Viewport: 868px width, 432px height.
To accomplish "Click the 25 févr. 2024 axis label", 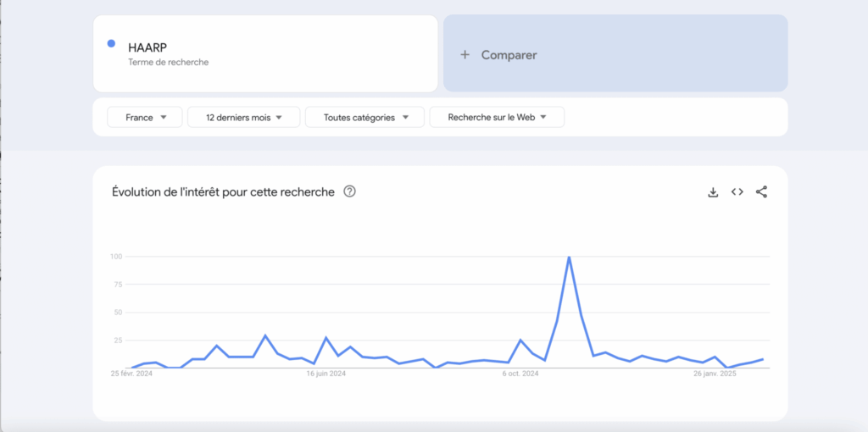I will (131, 374).
